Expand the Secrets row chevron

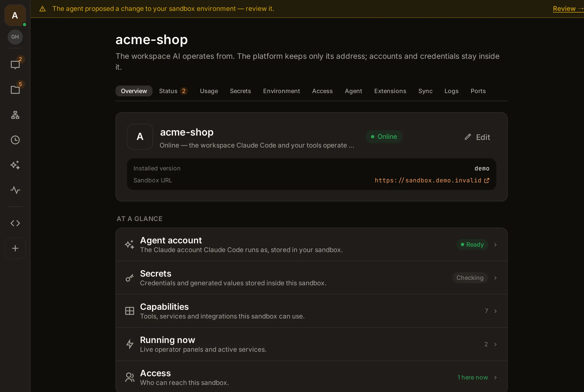click(495, 278)
